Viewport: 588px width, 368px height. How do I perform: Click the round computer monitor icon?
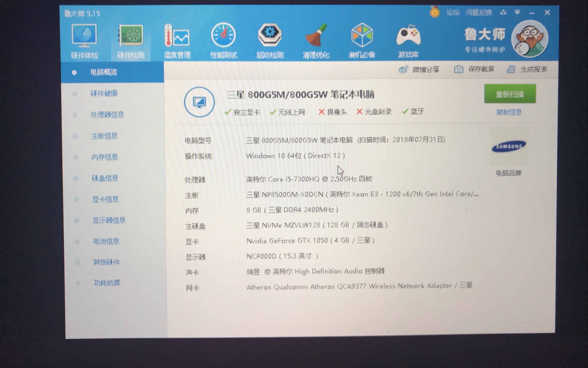199,102
